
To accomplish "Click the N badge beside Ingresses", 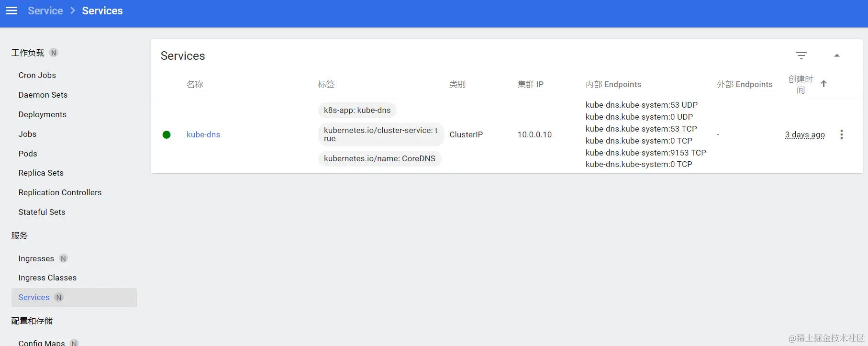I will click(63, 258).
